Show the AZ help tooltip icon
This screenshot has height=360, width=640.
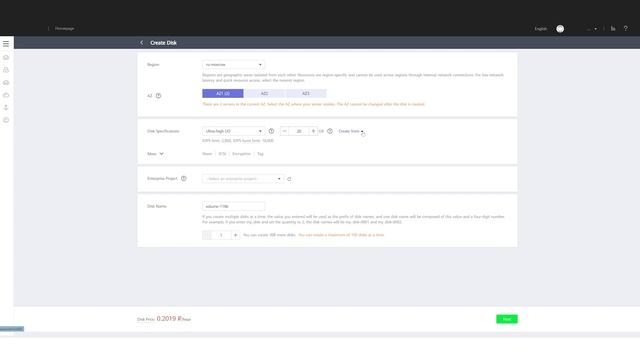158,96
